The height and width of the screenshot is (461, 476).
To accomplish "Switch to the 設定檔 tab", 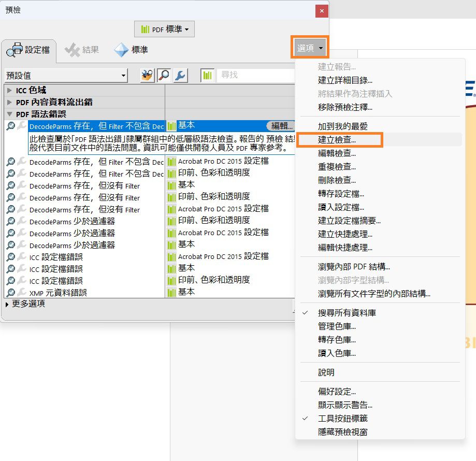I will point(28,50).
